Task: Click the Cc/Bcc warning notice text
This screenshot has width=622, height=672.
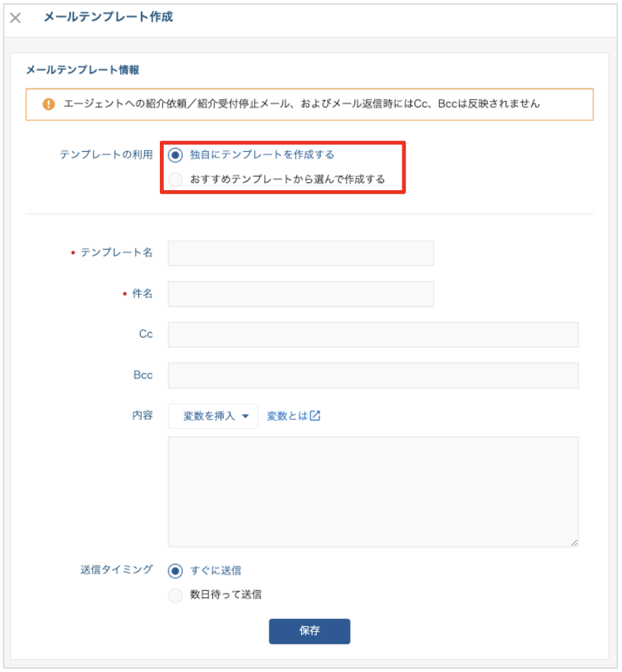Action: pyautogui.click(x=302, y=103)
